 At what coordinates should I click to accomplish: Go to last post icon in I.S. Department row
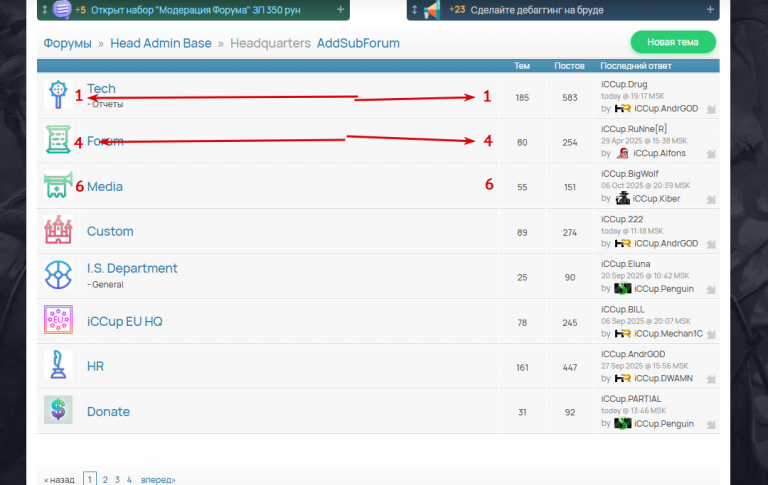click(711, 290)
